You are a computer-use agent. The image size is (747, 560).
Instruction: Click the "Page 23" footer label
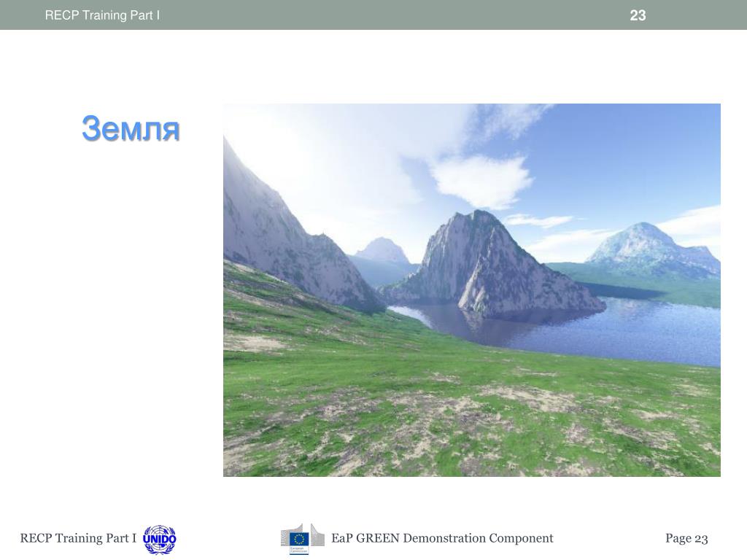click(x=686, y=539)
